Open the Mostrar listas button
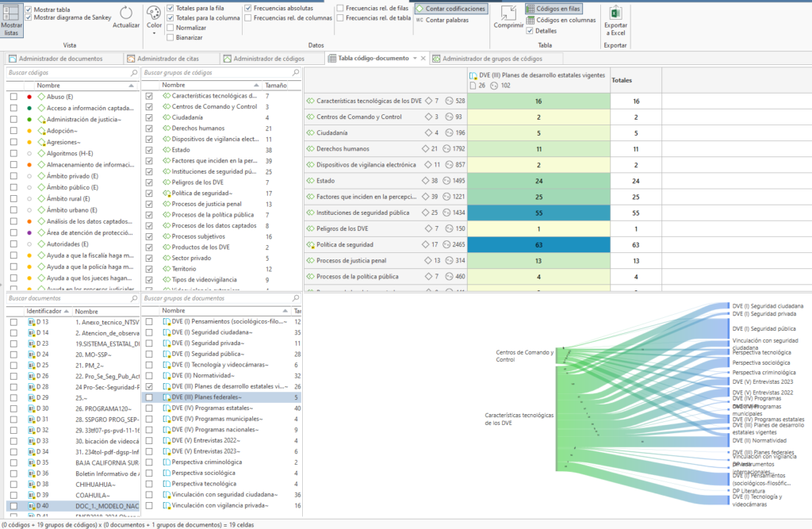Image resolution: width=812 pixels, height=529 pixels. tap(11, 20)
